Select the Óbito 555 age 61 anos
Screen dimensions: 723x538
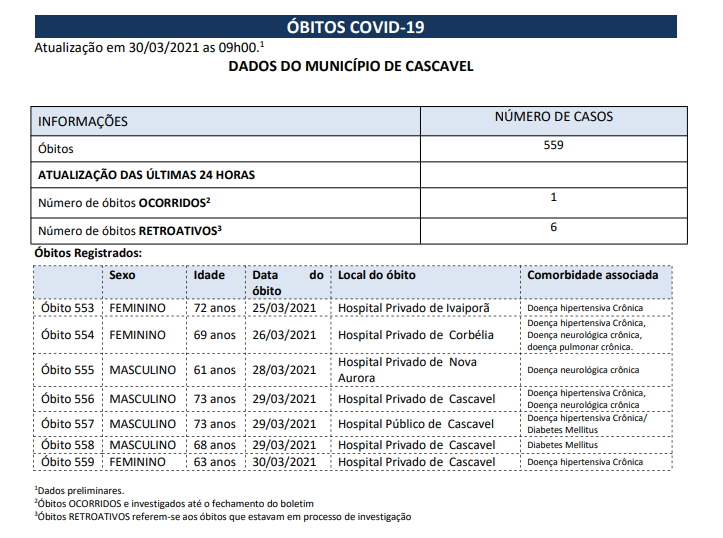click(214, 370)
